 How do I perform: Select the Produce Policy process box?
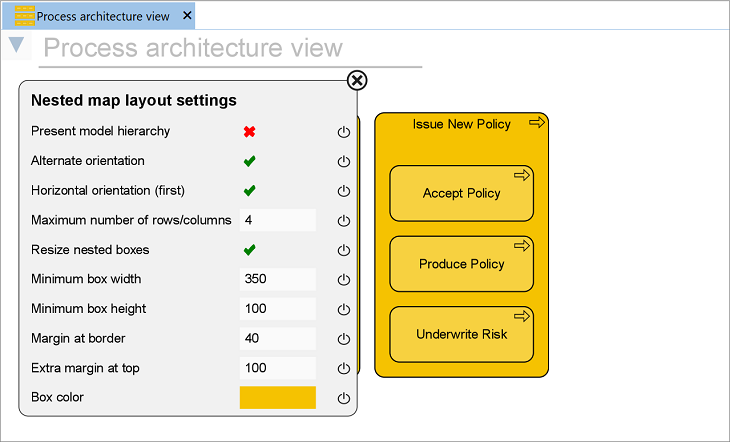[x=461, y=265]
